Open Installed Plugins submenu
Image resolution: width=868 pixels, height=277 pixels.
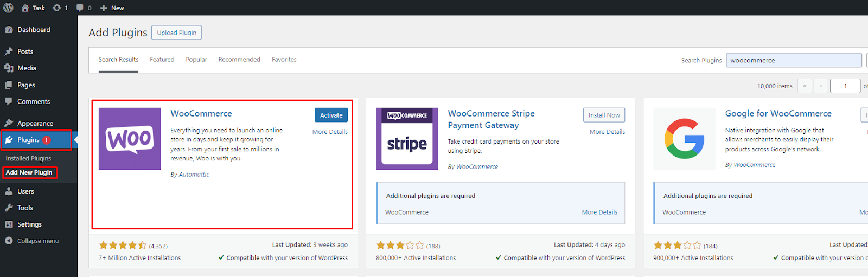[28, 158]
